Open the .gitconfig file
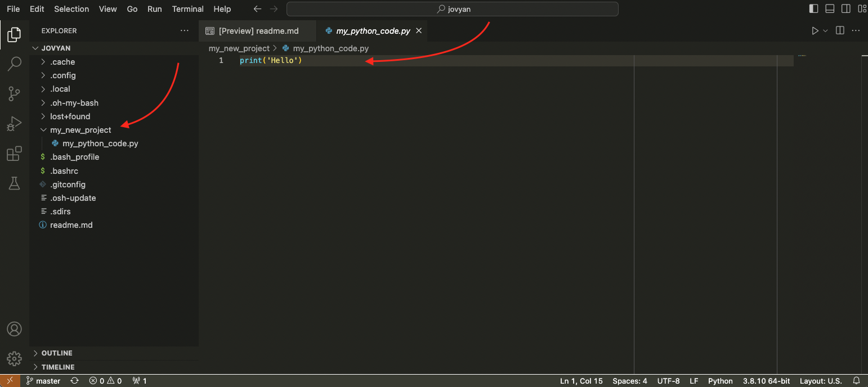Viewport: 868px width, 387px height. point(114,184)
